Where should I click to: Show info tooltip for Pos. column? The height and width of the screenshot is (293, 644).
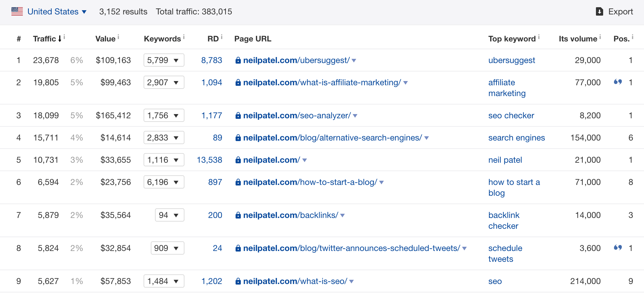[633, 37]
